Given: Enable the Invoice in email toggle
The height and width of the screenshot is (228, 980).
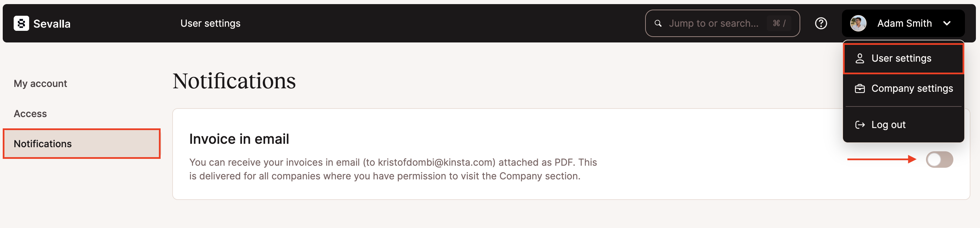Looking at the screenshot, I should [x=939, y=160].
